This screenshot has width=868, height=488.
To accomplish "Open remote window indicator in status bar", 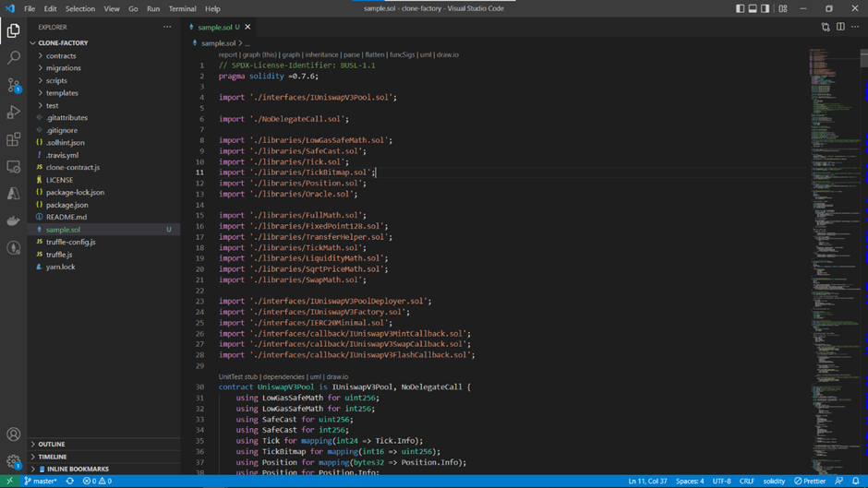I will point(9,481).
